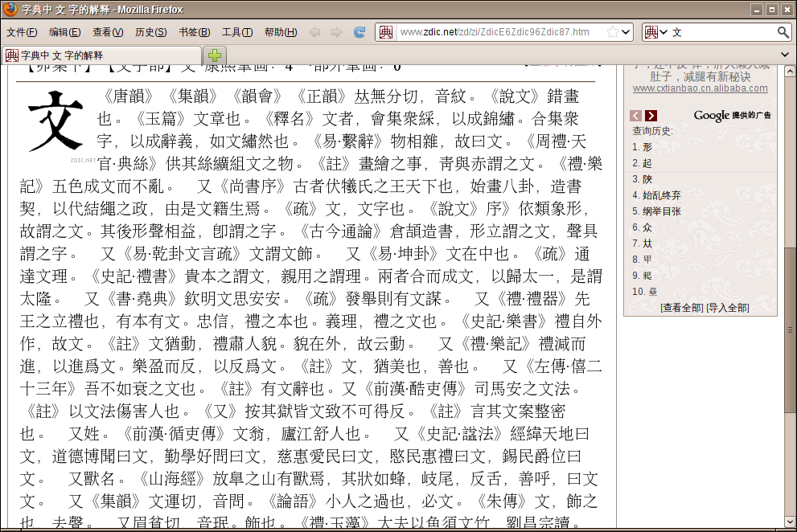Open history entry 2. 起
The width and height of the screenshot is (797, 532).
(x=642, y=163)
